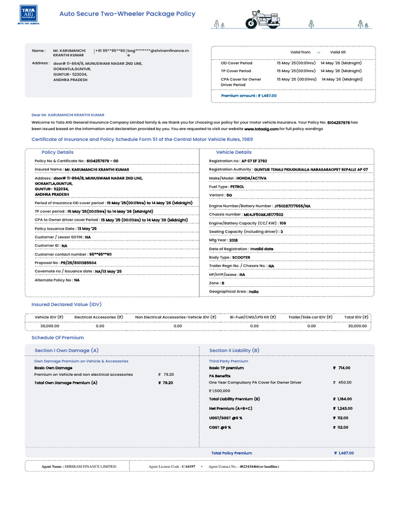Click Section II Liability (B) heading

(x=234, y=351)
